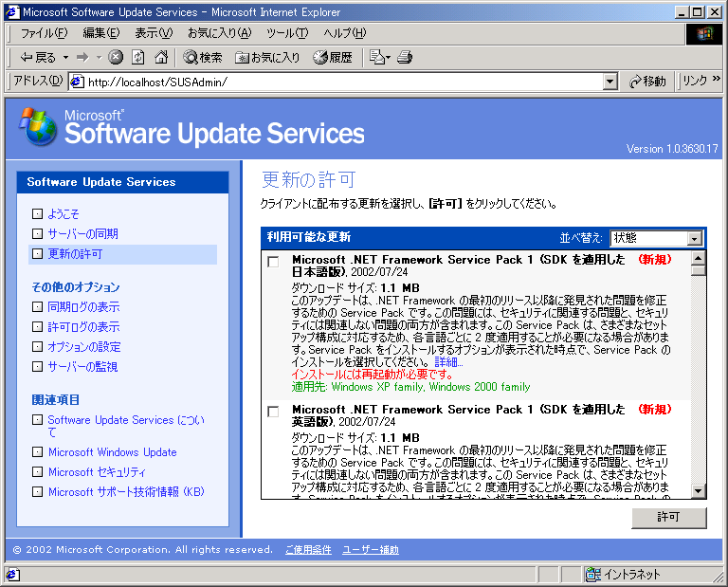The image size is (728, 587).
Task: Open the ご使用条件 footer link
Action: click(308, 550)
